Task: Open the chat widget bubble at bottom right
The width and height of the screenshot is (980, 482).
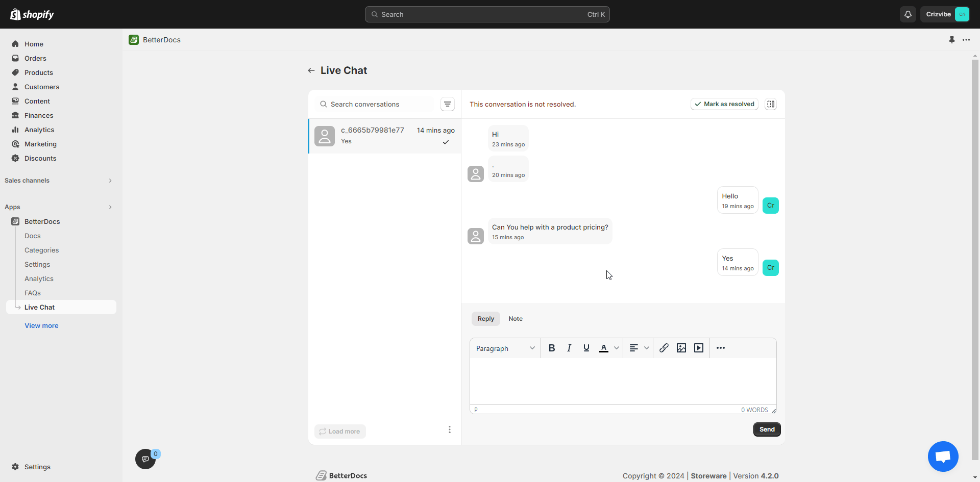Action: pyautogui.click(x=943, y=456)
